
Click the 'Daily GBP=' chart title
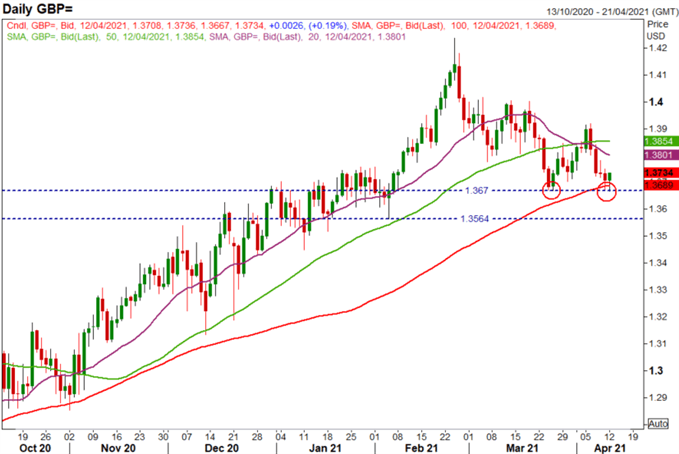(38, 8)
